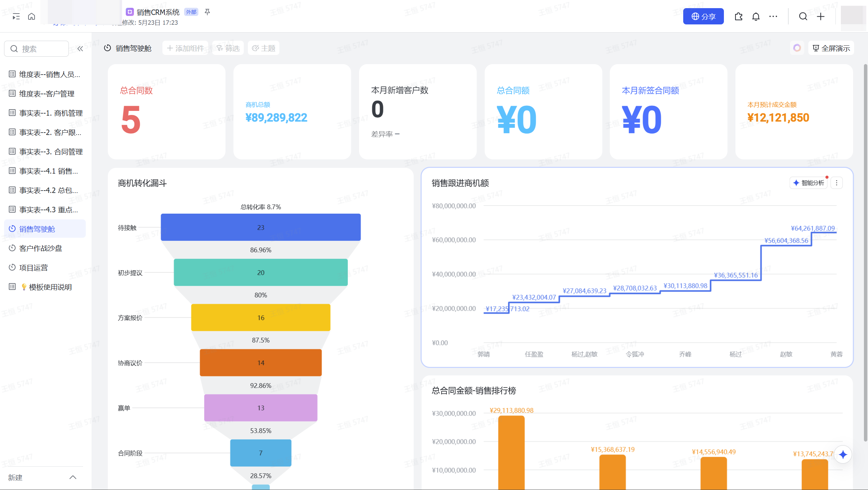Start 全屏演示 full-screen presentation
Screen dimensions: 868x490
click(831, 48)
